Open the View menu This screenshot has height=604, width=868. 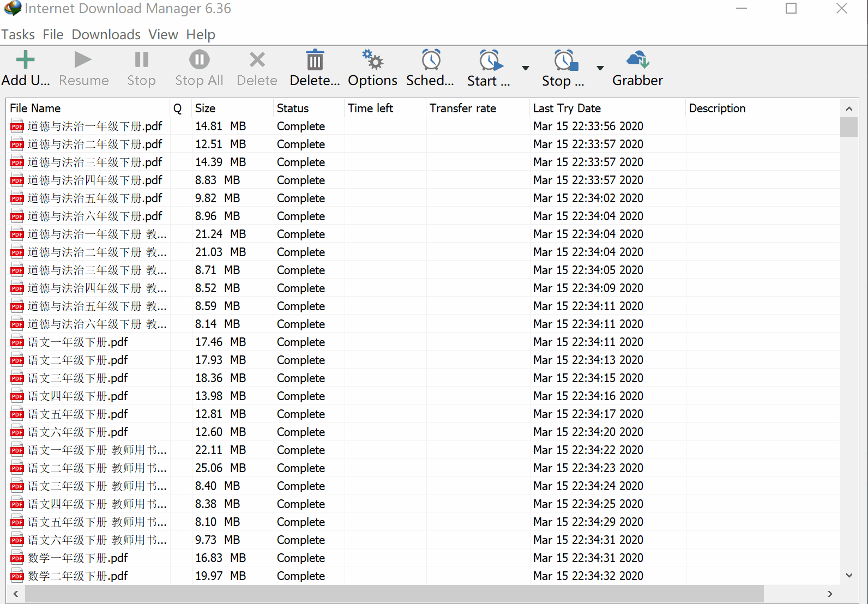tap(163, 35)
